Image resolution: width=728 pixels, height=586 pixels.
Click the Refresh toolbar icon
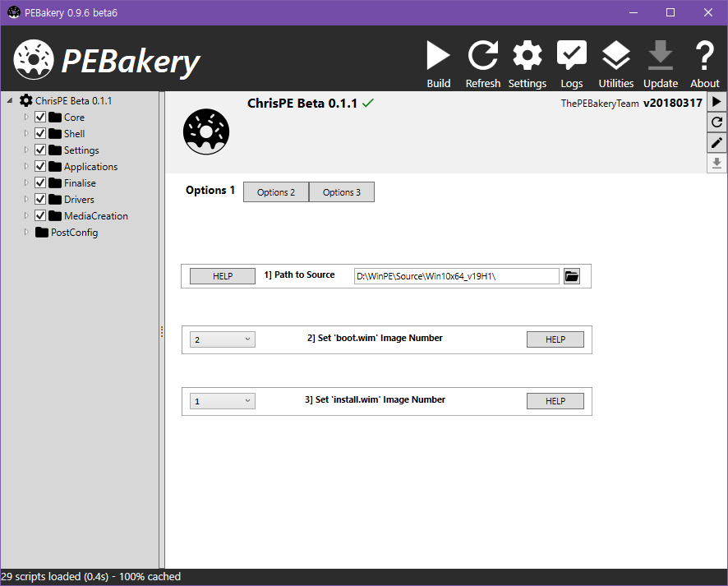pyautogui.click(x=483, y=63)
